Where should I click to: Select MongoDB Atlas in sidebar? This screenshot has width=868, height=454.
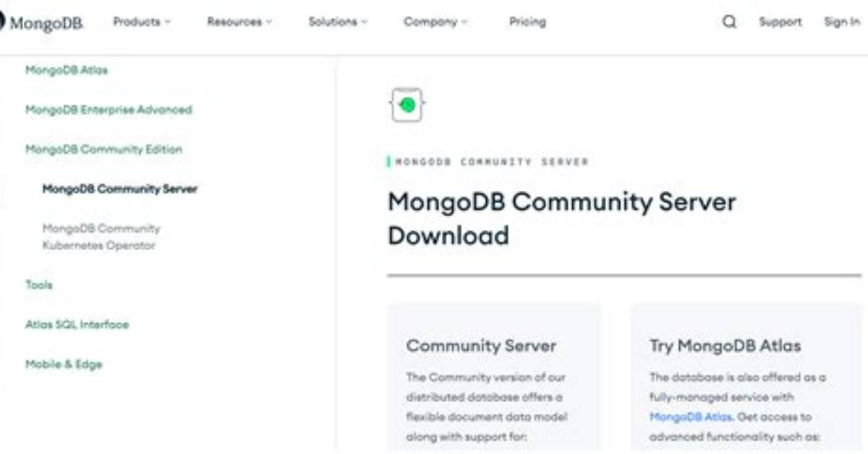(x=67, y=70)
